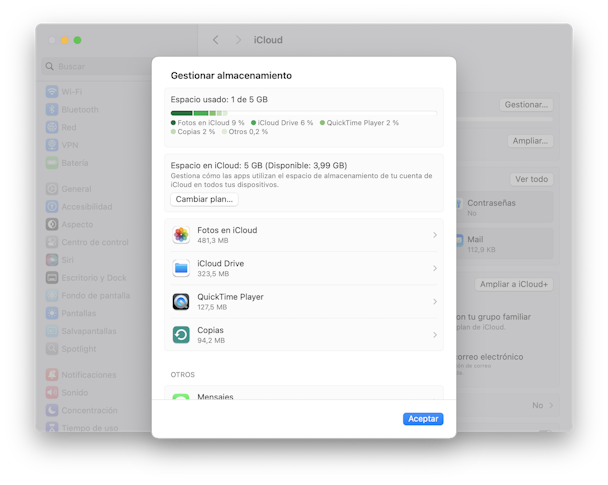Open the QuickTime Player icon
Screen dimensions: 608x485
coord(181,302)
